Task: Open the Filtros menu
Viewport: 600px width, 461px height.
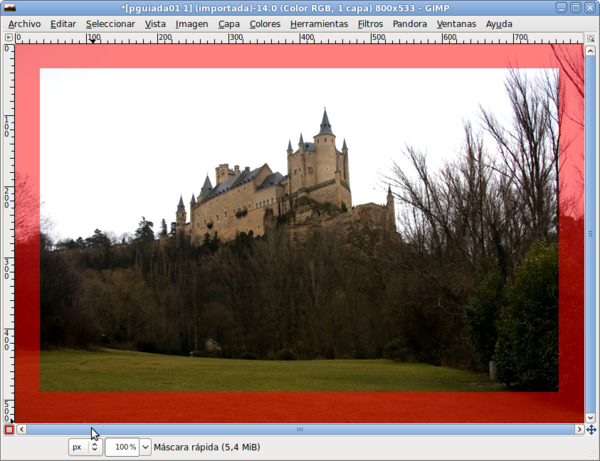Action: (370, 23)
